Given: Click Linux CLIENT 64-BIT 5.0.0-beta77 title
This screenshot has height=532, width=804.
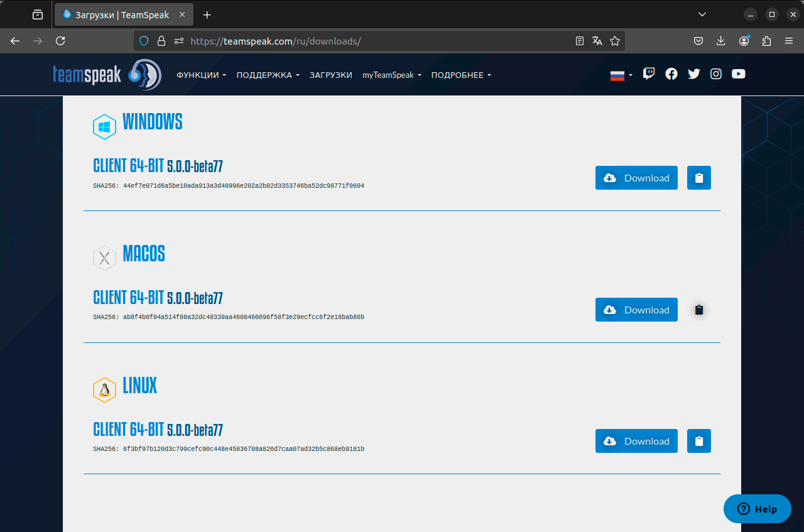Looking at the screenshot, I should click(158, 430).
